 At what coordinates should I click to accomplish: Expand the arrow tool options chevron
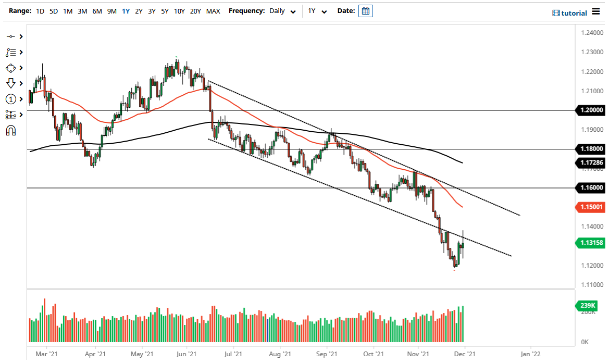[x=20, y=83]
